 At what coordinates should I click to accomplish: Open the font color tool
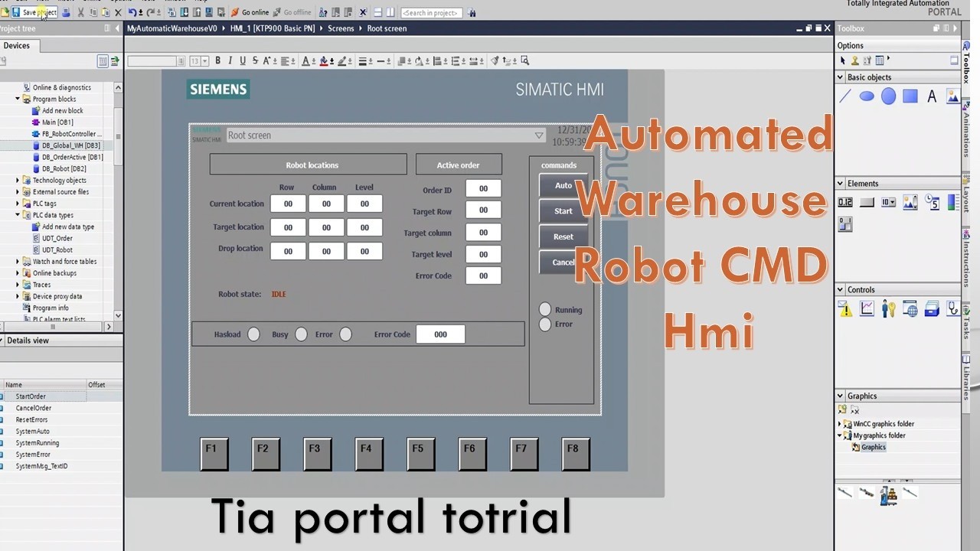coord(306,60)
